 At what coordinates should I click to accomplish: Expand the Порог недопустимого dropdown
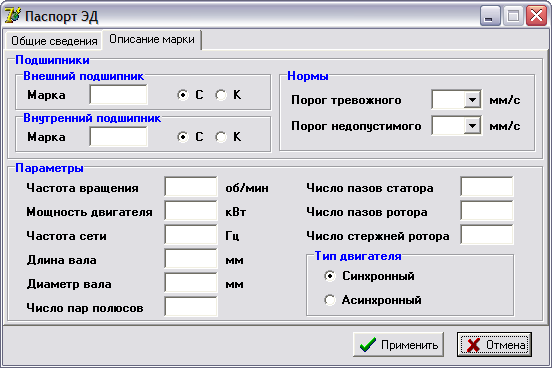[x=472, y=126]
